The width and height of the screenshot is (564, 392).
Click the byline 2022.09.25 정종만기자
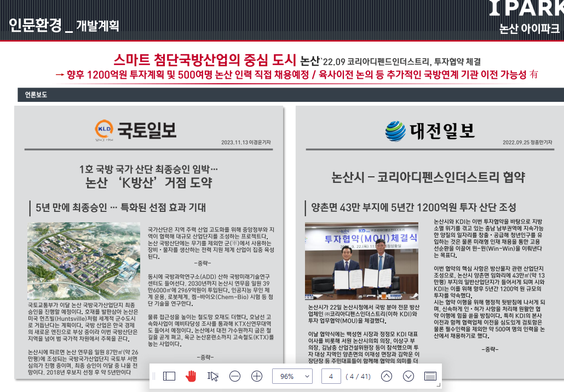click(x=527, y=142)
